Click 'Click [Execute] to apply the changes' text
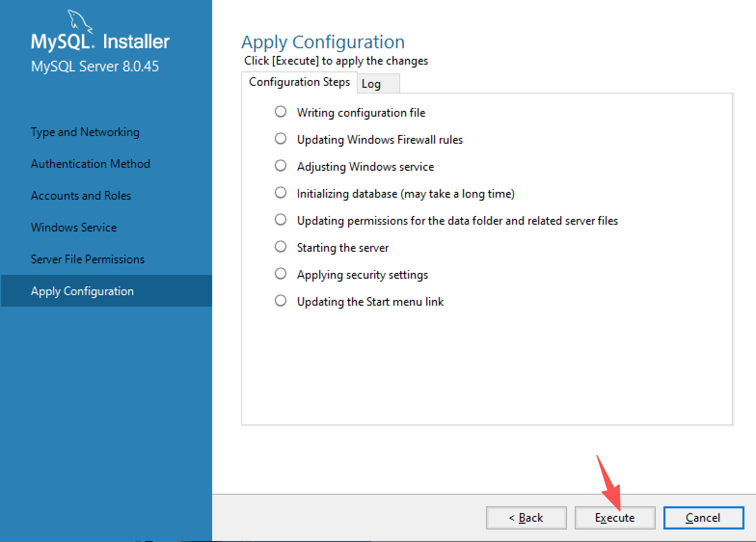 (336, 61)
